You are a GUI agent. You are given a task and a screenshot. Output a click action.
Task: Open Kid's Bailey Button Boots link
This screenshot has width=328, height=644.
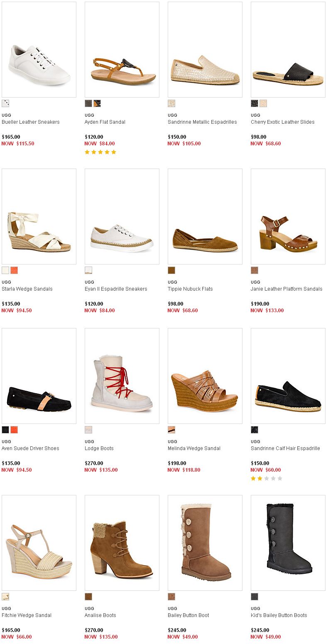(279, 615)
